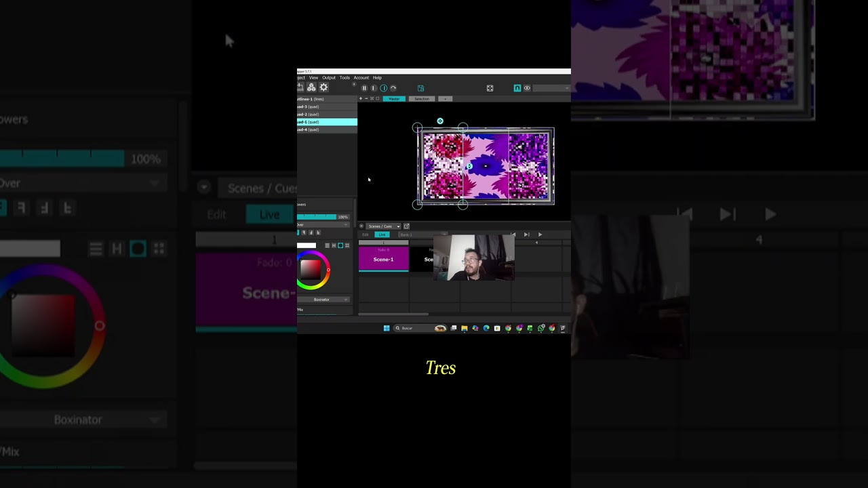
Task: Click the quad's bottom-left corner handle
Action: (417, 204)
